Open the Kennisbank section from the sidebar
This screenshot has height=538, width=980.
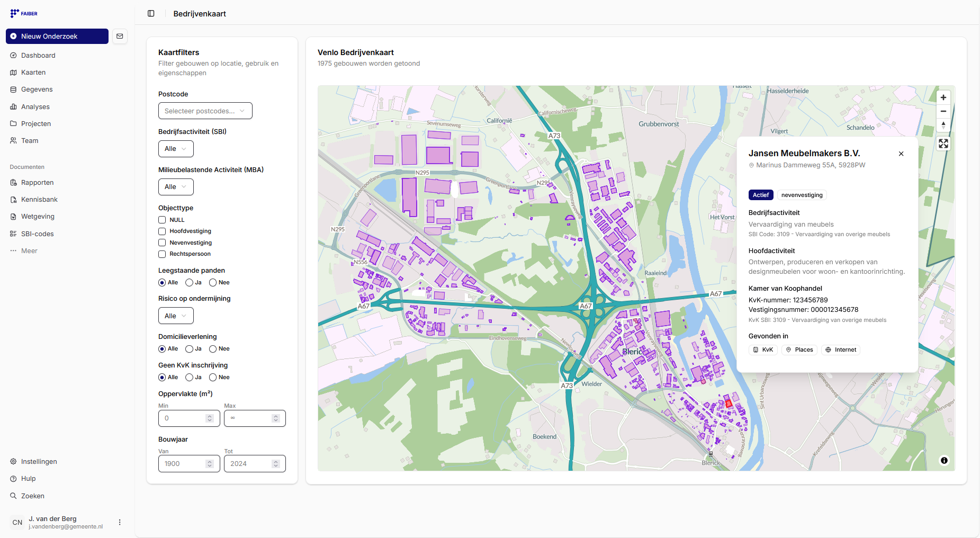(39, 199)
